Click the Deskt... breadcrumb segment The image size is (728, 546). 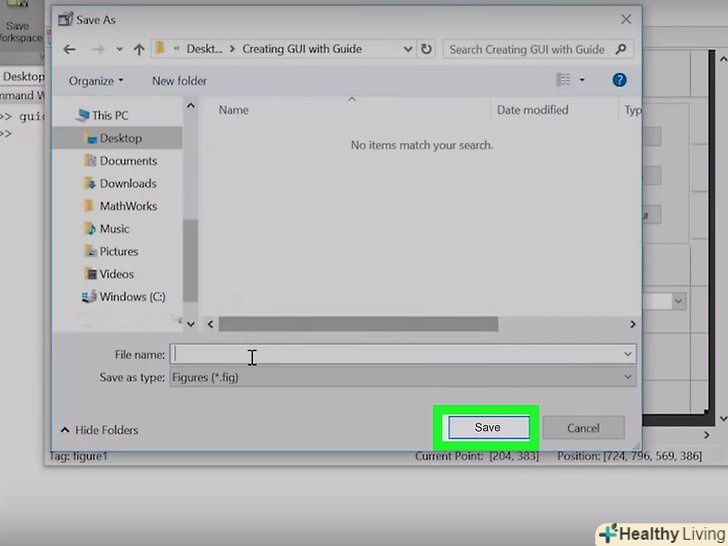(204, 49)
